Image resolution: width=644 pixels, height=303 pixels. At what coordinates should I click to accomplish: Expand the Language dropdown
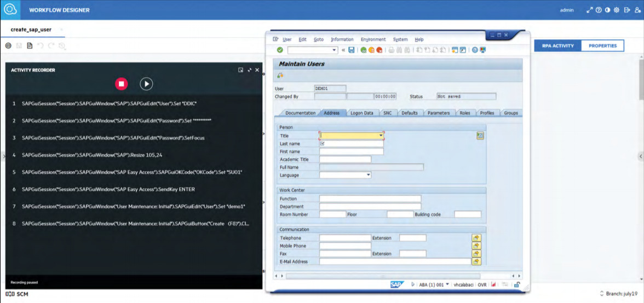[368, 175]
